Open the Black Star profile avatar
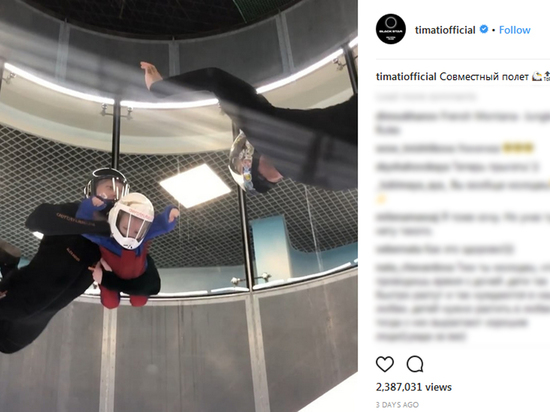Screen dimensions: 550x412 [x=390, y=29]
